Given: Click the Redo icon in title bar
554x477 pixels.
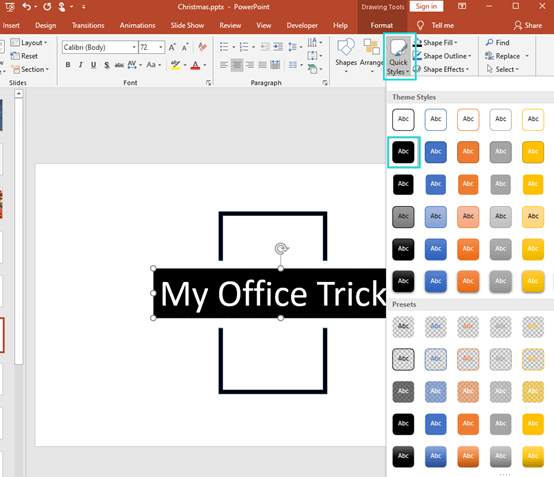Looking at the screenshot, I should click(47, 6).
